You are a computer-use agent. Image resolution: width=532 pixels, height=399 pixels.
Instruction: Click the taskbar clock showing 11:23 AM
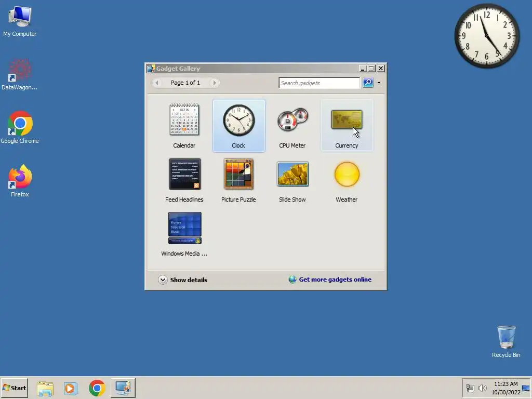pyautogui.click(x=506, y=388)
